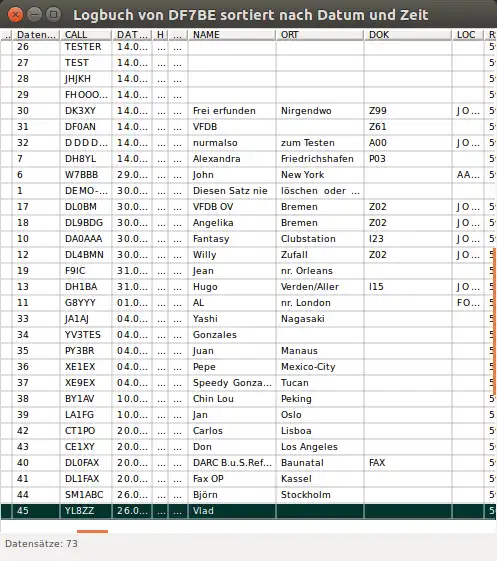Screen dimensions: 497x561
Task: Click the LOC column header
Action: pyautogui.click(x=468, y=35)
